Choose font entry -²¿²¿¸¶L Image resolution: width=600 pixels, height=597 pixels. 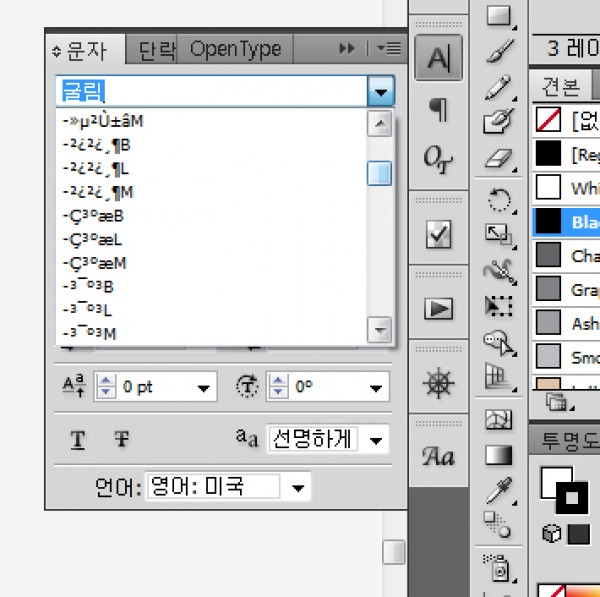pyautogui.click(x=211, y=169)
